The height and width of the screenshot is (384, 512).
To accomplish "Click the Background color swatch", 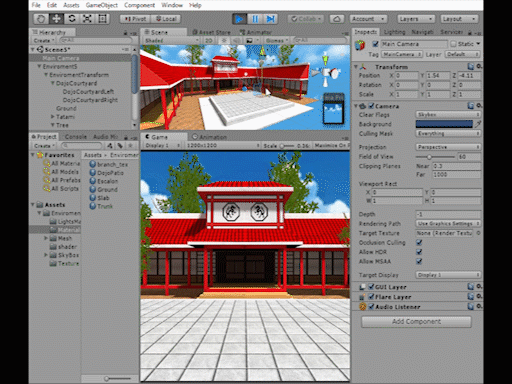I will point(444,124).
